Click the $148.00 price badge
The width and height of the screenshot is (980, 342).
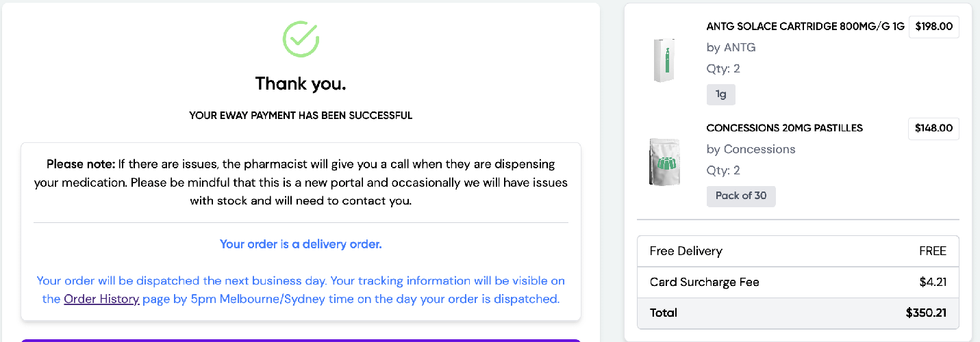(933, 128)
